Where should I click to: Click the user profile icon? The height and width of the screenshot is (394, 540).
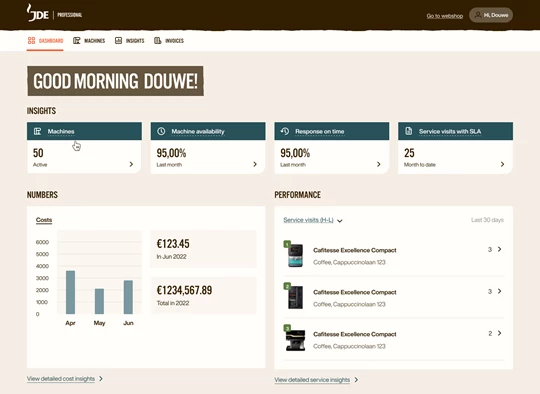pos(478,15)
